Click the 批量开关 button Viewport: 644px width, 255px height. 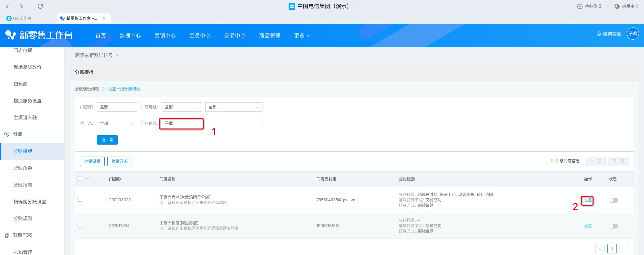pos(120,161)
